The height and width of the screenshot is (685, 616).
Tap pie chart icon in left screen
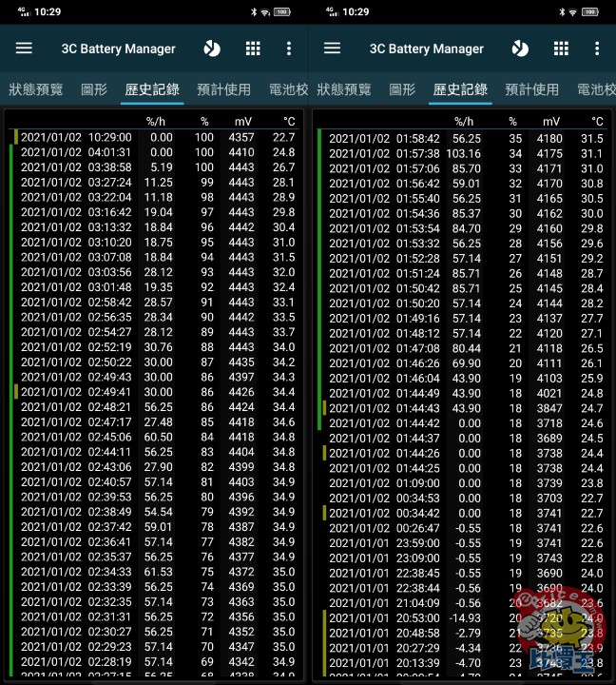coord(212,49)
